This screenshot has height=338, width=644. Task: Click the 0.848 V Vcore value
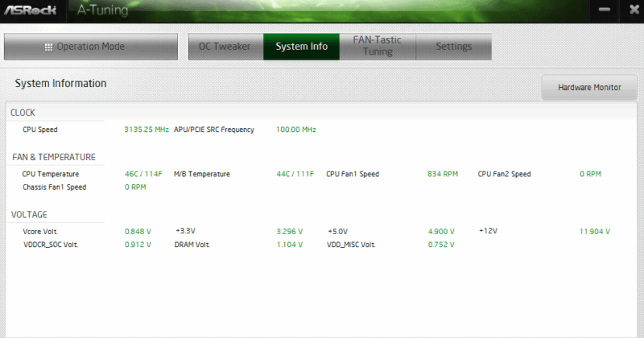138,232
